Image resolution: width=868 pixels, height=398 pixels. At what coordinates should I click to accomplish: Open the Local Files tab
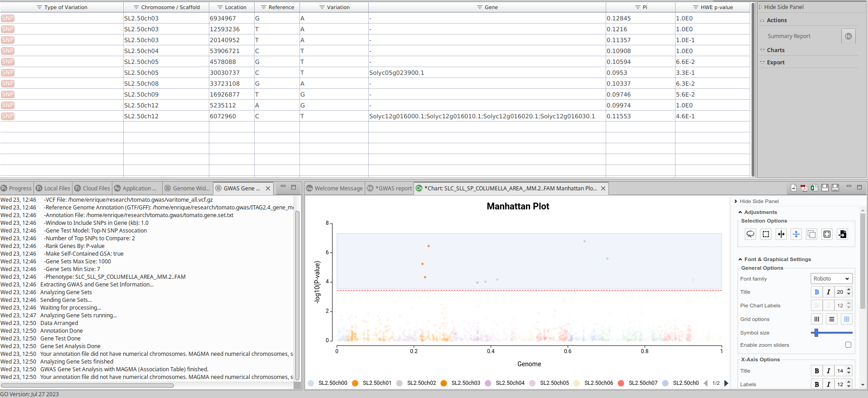click(53, 189)
